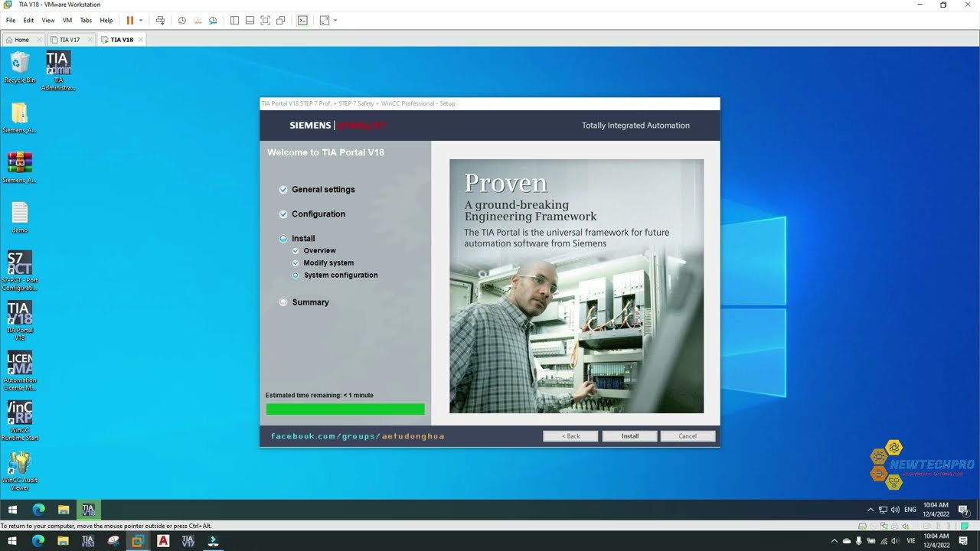This screenshot has height=551, width=980.
Task: Launch TIA Portal V18 desktop shortcut
Action: [x=20, y=321]
